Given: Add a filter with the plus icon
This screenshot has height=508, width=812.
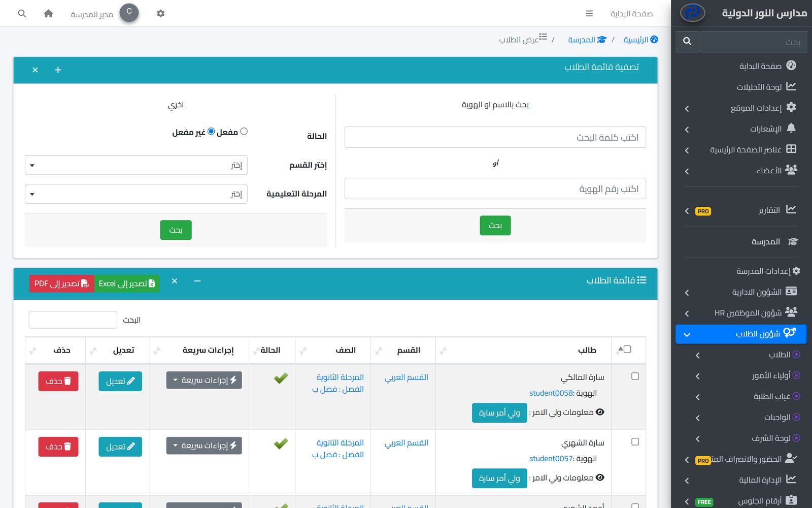Looking at the screenshot, I should (x=58, y=70).
